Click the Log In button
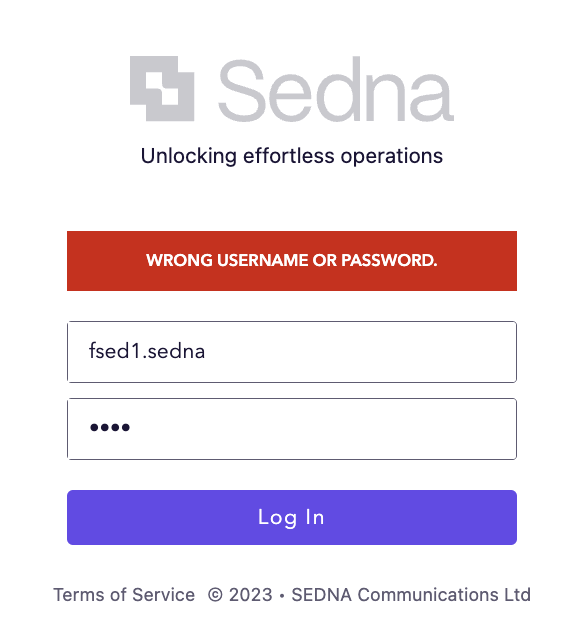This screenshot has height=628, width=584. pos(292,517)
